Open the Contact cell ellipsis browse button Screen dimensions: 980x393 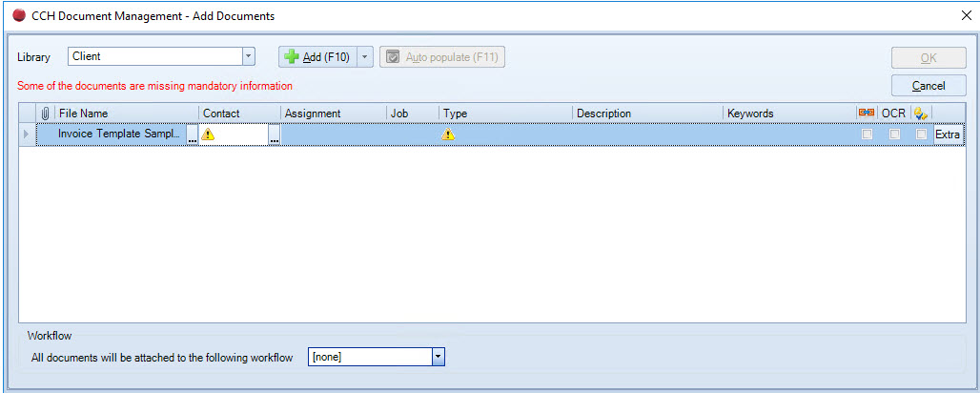pos(275,134)
